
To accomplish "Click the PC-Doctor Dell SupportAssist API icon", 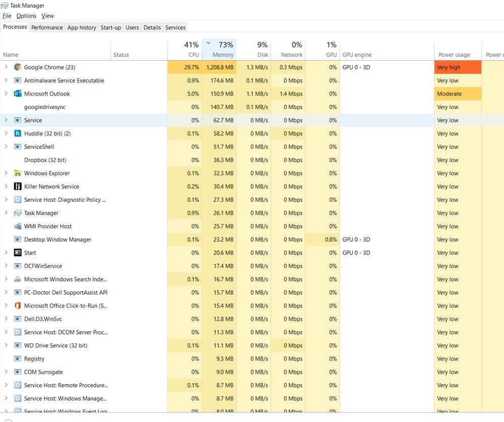I will [18, 292].
